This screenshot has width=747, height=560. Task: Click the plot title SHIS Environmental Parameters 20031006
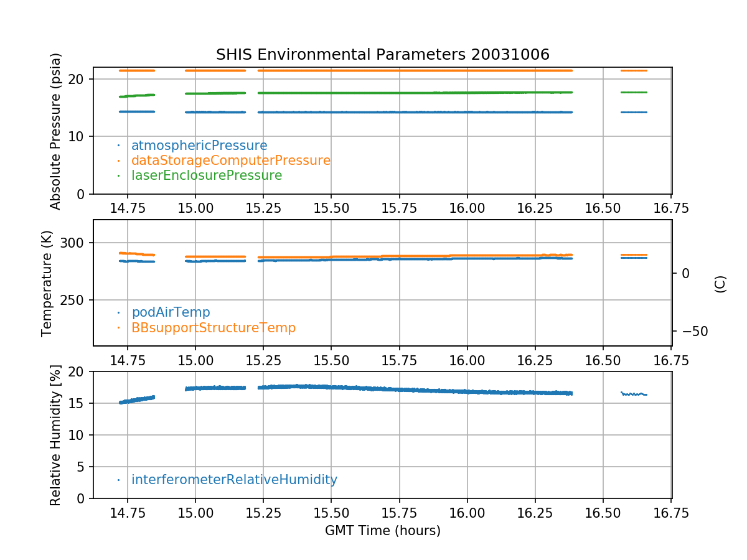click(382, 55)
